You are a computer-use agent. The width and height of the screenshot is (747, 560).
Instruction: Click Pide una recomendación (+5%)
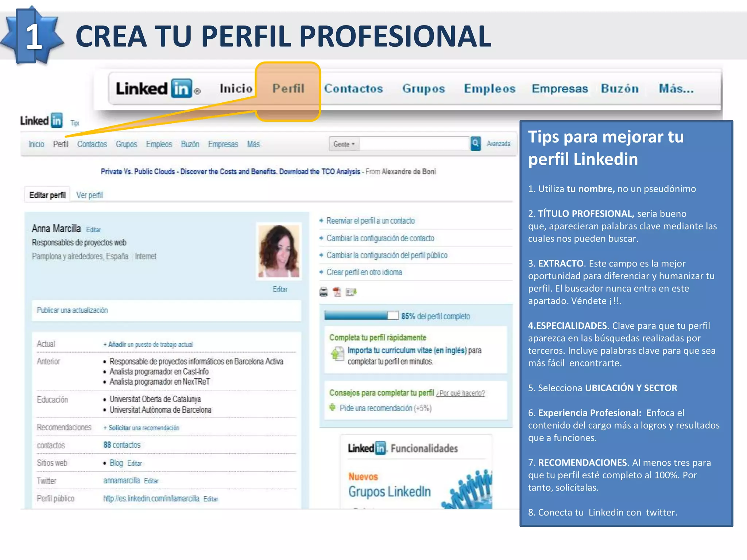click(386, 408)
